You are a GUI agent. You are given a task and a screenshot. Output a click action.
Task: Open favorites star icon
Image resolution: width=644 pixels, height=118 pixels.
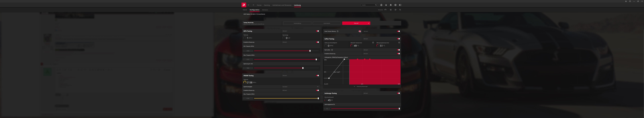point(386,5)
